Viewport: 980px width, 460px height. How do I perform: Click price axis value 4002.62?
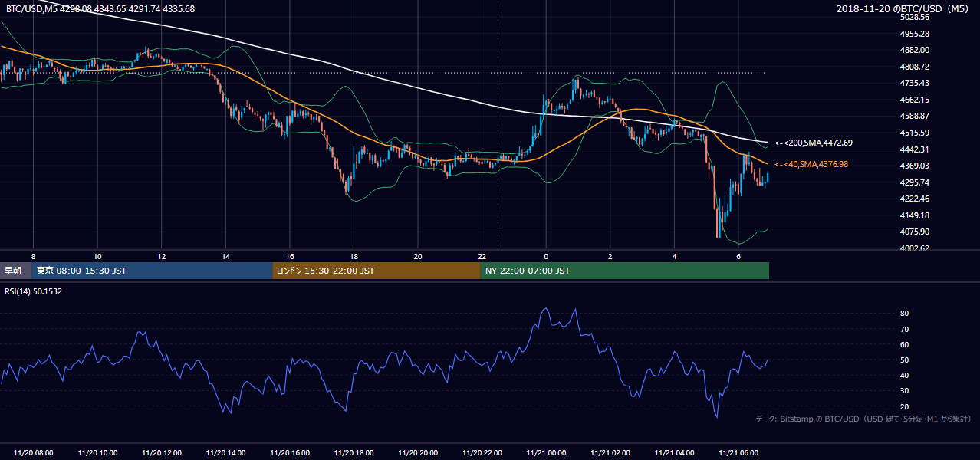[x=915, y=248]
